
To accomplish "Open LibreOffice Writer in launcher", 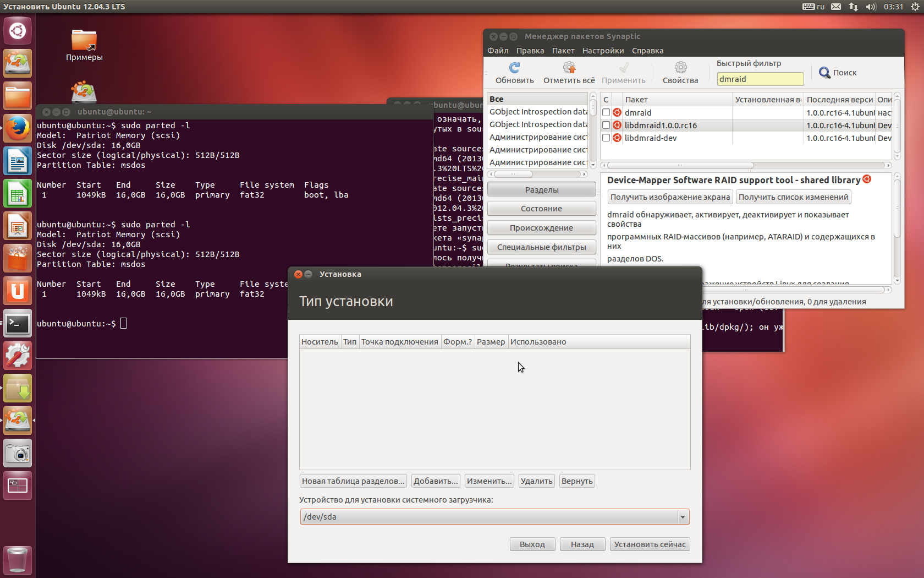I will [18, 161].
